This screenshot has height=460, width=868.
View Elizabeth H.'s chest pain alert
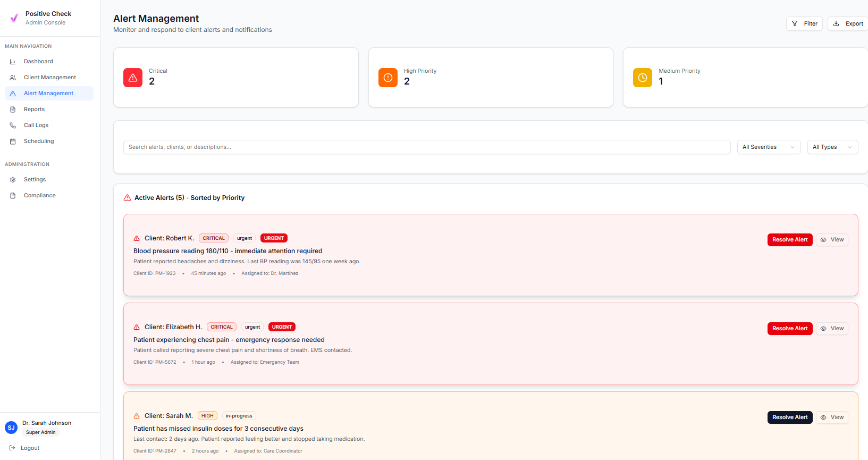tap(832, 329)
